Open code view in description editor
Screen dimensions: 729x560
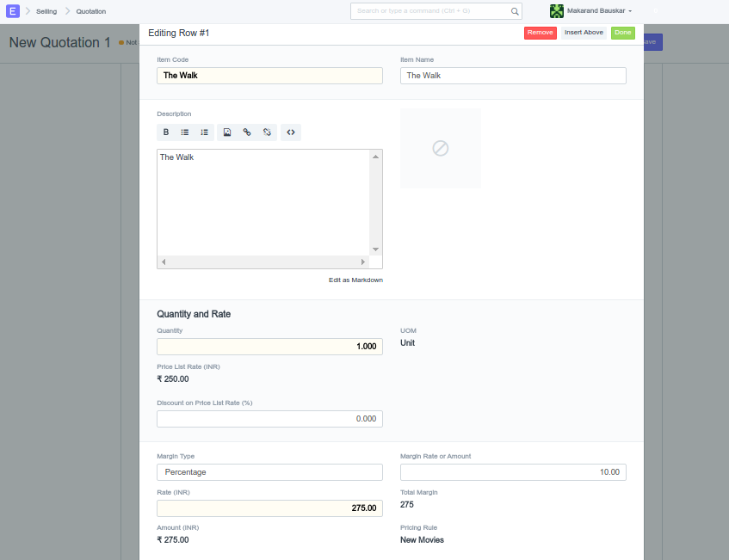click(291, 132)
